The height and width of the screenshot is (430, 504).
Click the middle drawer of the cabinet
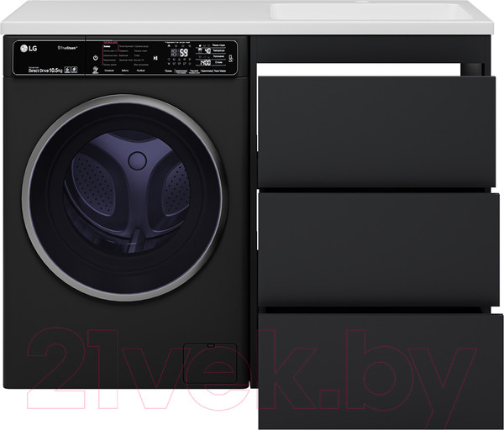[x=379, y=249]
